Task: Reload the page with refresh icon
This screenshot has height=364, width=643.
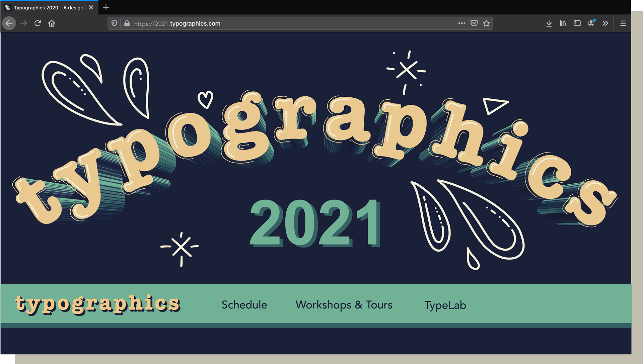Action: [38, 23]
